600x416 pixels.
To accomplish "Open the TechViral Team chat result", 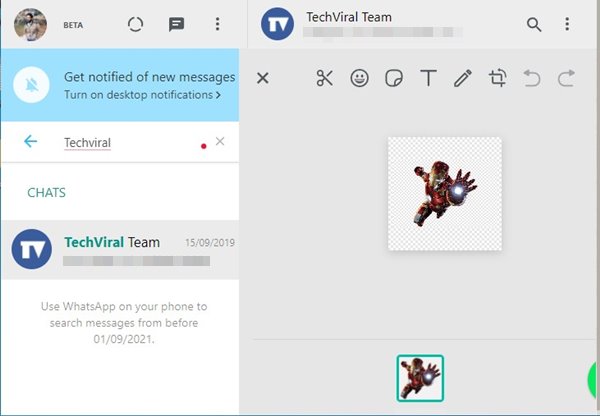I will click(x=120, y=250).
